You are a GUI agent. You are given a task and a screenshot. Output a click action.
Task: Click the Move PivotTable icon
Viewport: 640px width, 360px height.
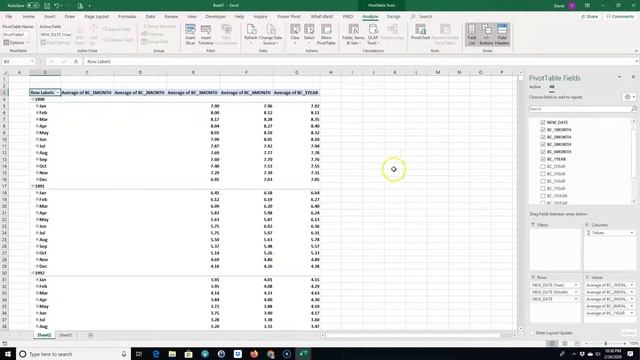point(326,34)
